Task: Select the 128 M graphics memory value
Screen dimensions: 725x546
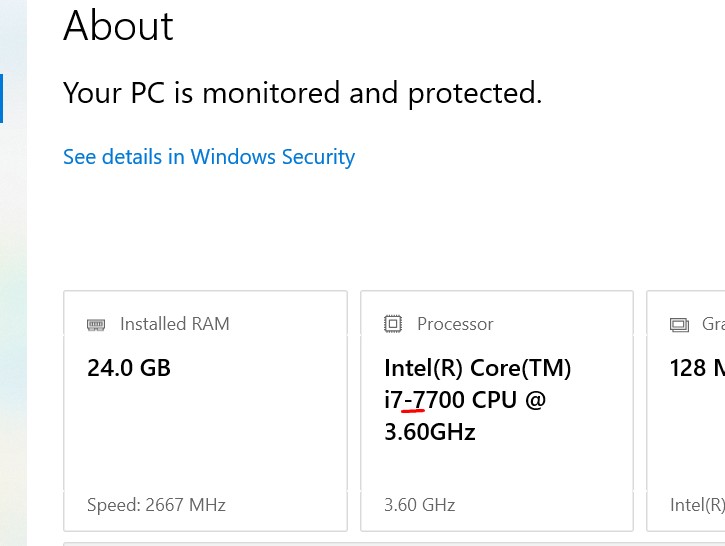Action: pos(697,368)
